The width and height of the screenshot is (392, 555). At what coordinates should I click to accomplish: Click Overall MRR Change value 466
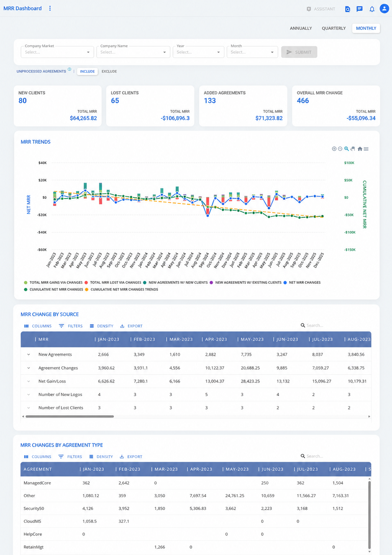pyautogui.click(x=303, y=101)
